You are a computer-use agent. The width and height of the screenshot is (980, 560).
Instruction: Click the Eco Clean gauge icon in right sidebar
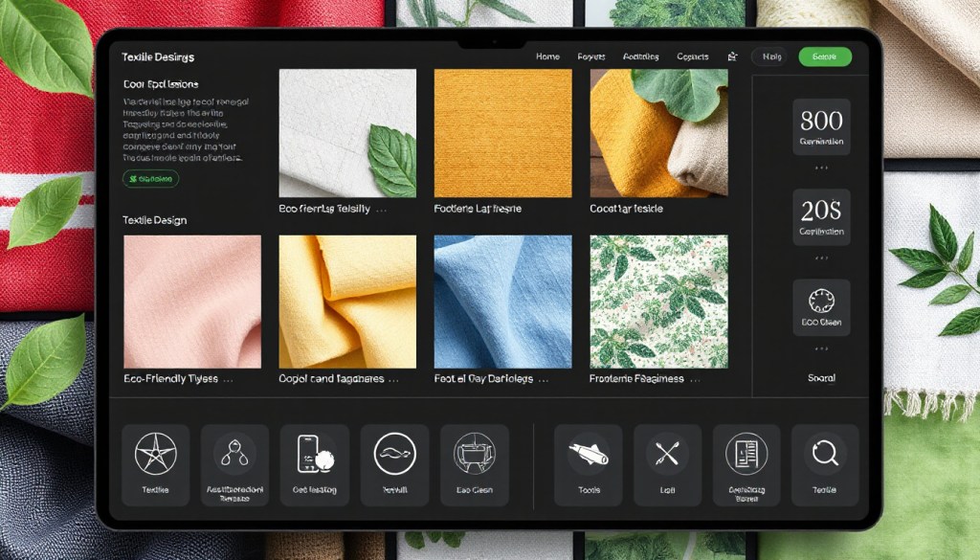820,300
